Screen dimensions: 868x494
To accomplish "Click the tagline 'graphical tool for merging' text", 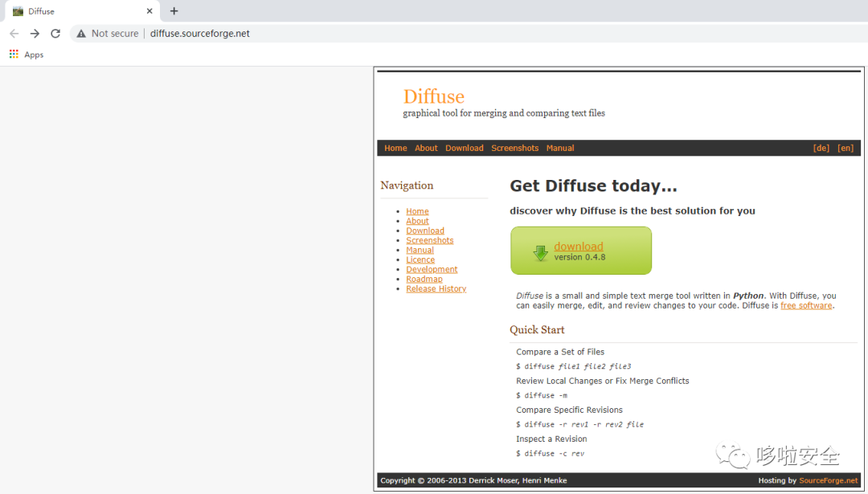I will pyautogui.click(x=504, y=113).
